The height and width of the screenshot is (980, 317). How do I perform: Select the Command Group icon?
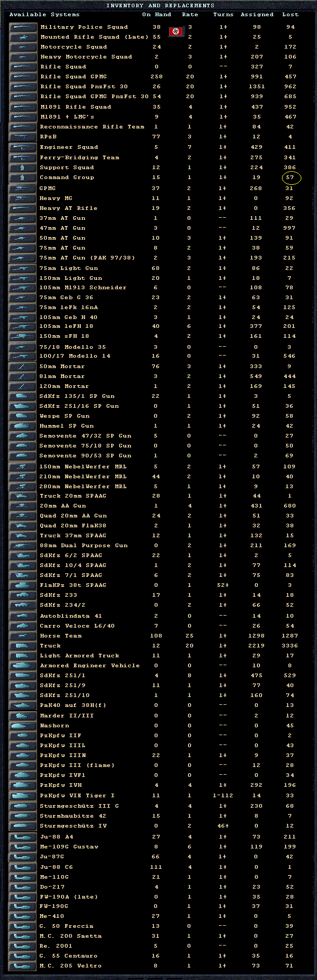point(23,178)
